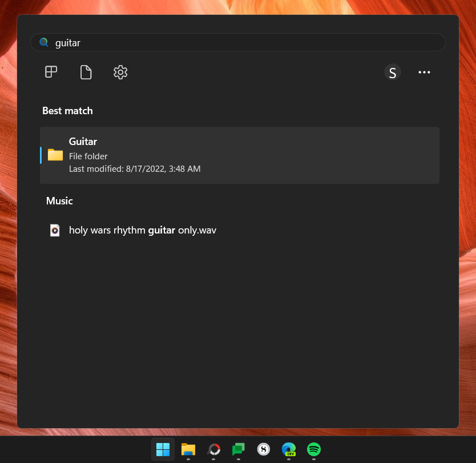Viewport: 476px width, 463px height.
Task: Launch the dark donut-chart app on the taskbar
Action: pyautogui.click(x=213, y=450)
